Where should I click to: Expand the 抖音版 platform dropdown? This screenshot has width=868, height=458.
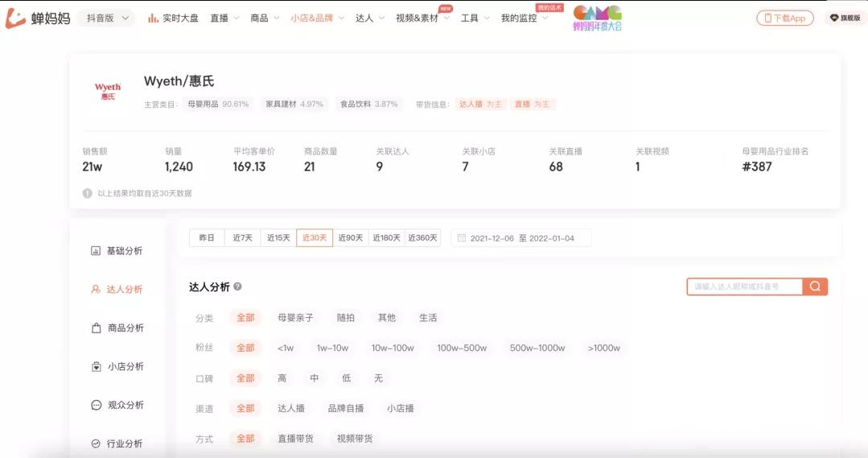click(107, 19)
